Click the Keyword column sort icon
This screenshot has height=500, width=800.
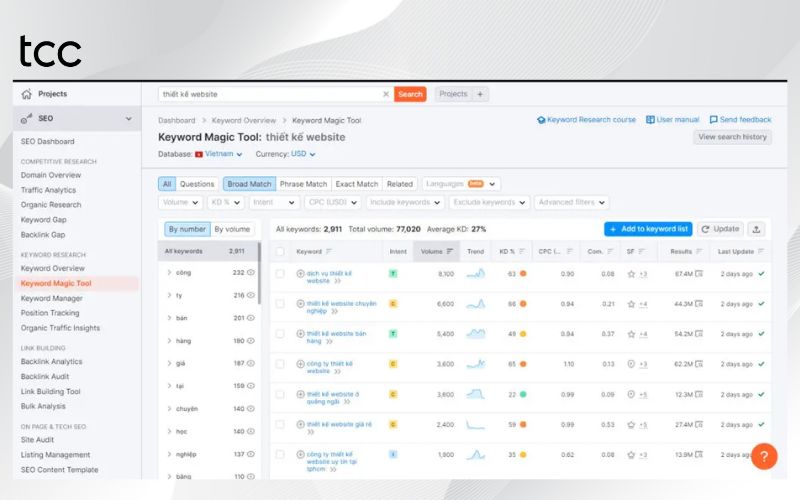point(329,252)
